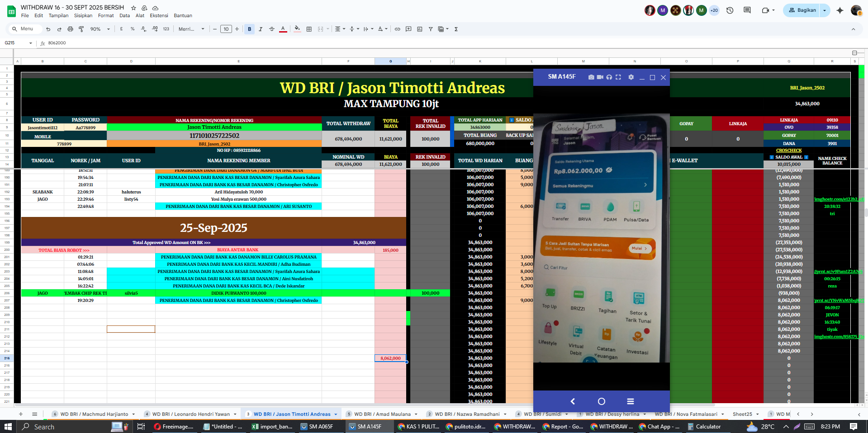Image resolution: width=868 pixels, height=433 pixels.
Task: Click the undo icon in Sheets toolbar
Action: pyautogui.click(x=48, y=29)
